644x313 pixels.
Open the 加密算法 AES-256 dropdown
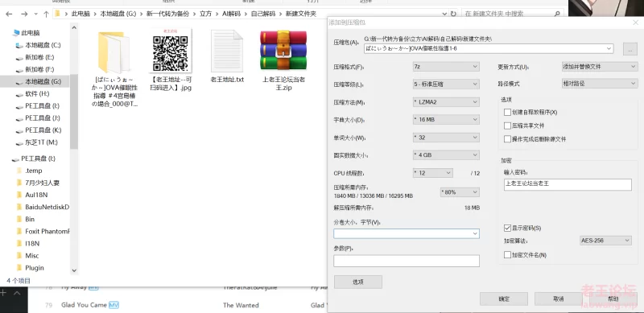click(605, 241)
